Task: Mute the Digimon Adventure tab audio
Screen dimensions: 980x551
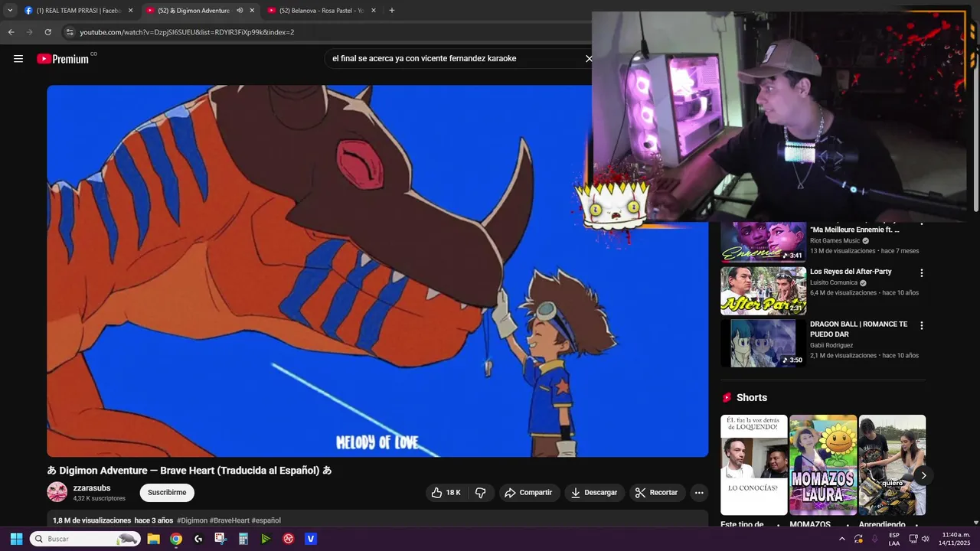Action: point(240,11)
